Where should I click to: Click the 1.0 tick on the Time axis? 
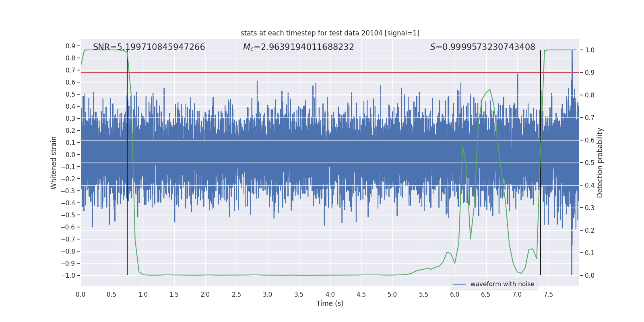click(x=143, y=294)
